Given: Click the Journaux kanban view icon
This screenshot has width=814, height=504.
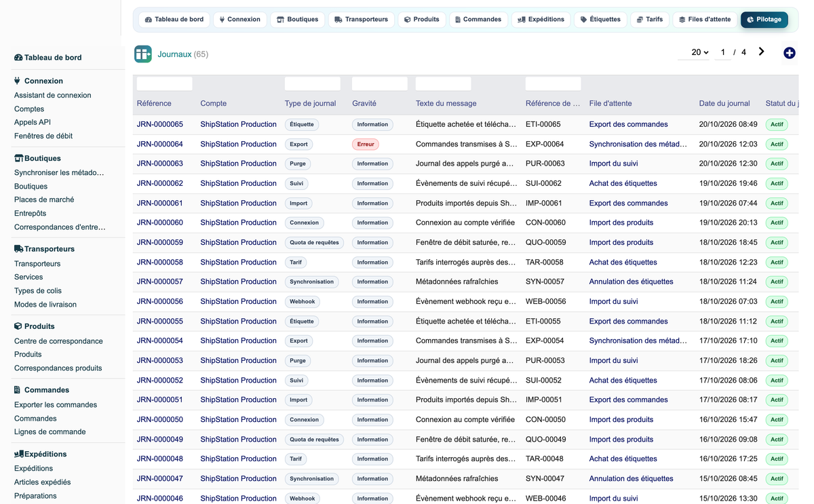Looking at the screenshot, I should pyautogui.click(x=143, y=54).
